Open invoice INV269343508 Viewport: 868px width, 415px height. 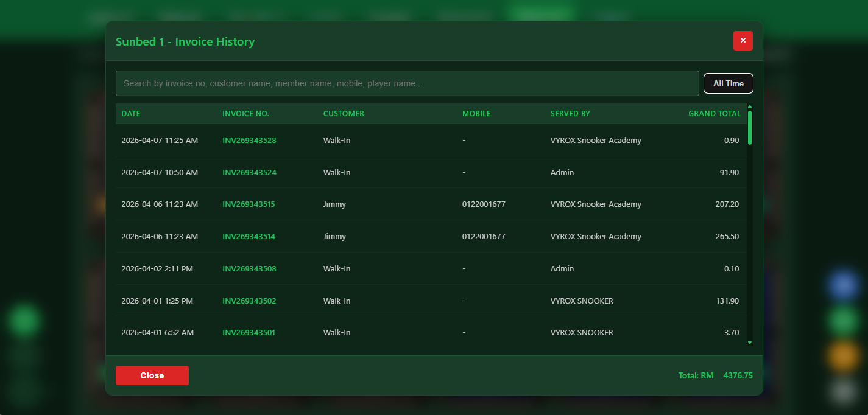pyautogui.click(x=249, y=268)
